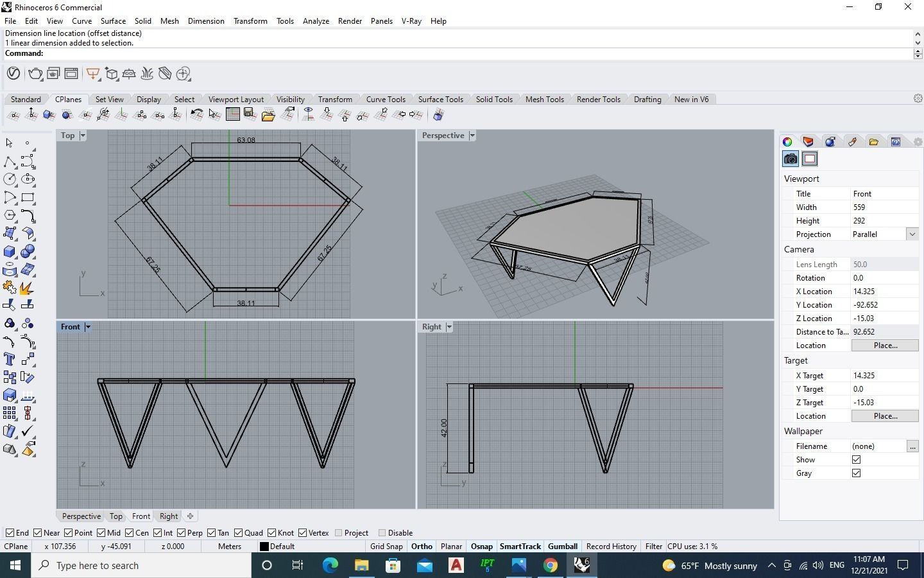The height and width of the screenshot is (578, 924).
Task: Toggle the Near osnap checkbox
Action: (x=38, y=532)
